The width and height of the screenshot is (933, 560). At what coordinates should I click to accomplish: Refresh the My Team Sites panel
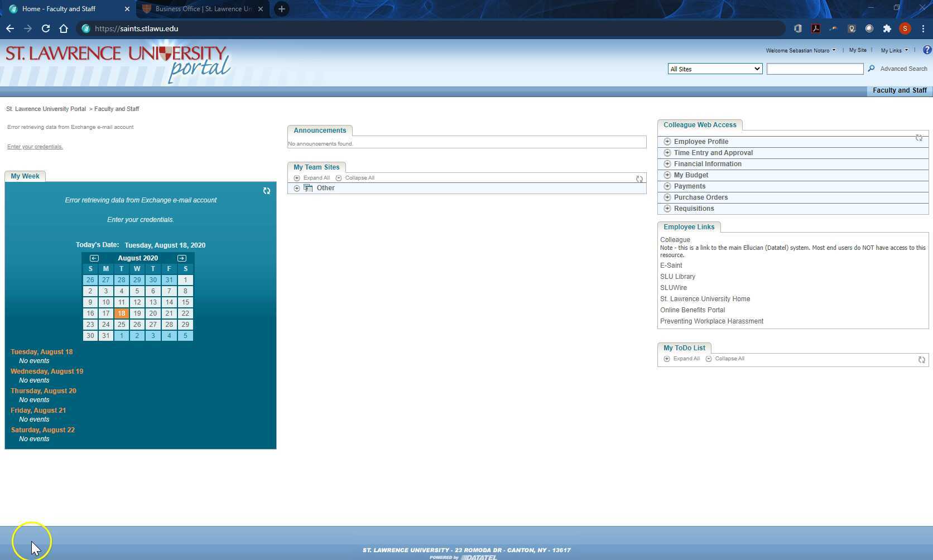[x=639, y=179]
